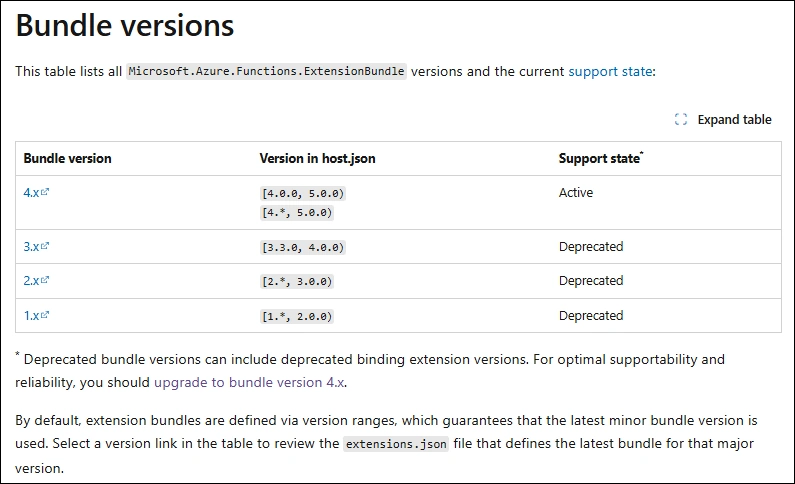Click the external-link icon beside 1.x

click(45, 315)
